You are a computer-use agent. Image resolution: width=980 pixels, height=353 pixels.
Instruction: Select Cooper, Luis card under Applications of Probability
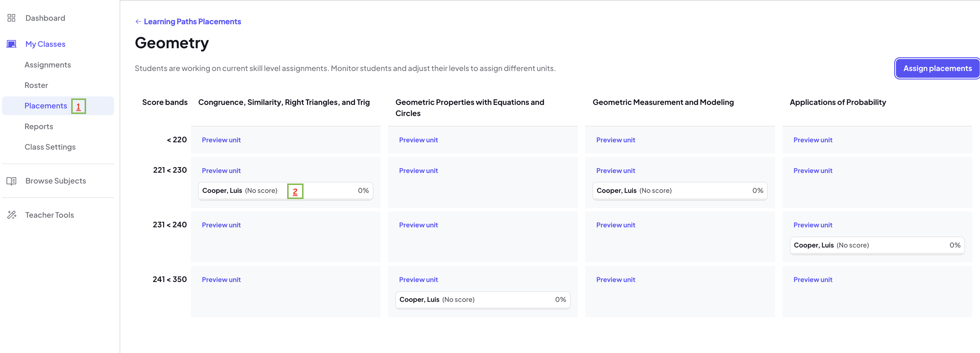[877, 245]
